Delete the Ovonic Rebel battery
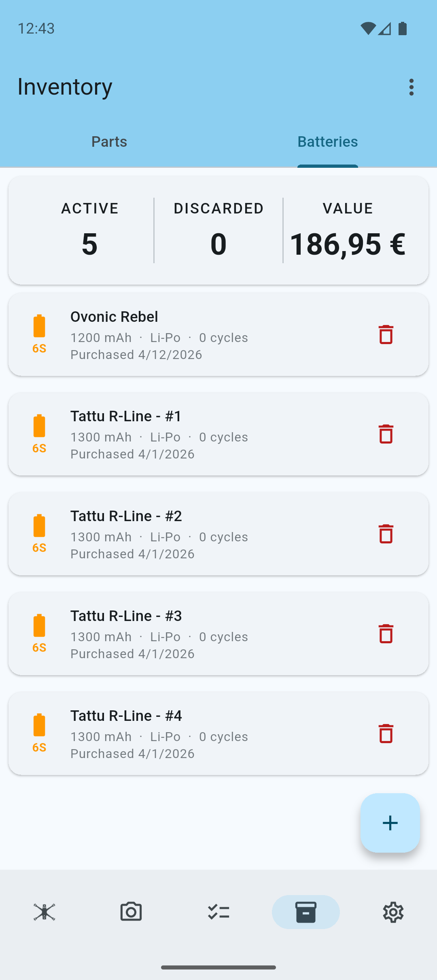This screenshot has height=980, width=437. 386,335
